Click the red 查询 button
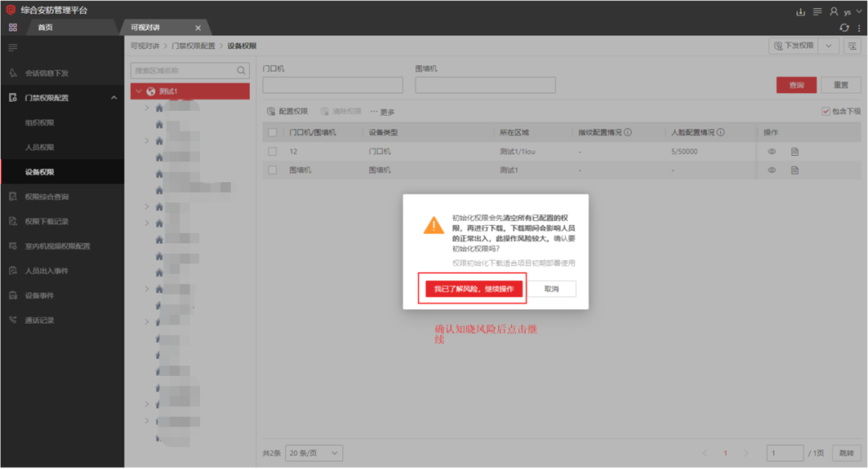Image resolution: width=868 pixels, height=469 pixels. [796, 85]
